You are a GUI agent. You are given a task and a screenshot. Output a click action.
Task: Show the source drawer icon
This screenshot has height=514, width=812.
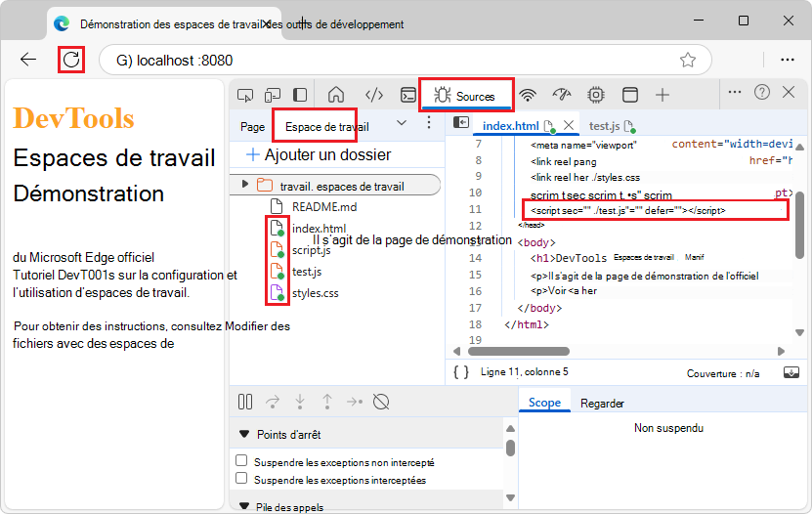[791, 372]
